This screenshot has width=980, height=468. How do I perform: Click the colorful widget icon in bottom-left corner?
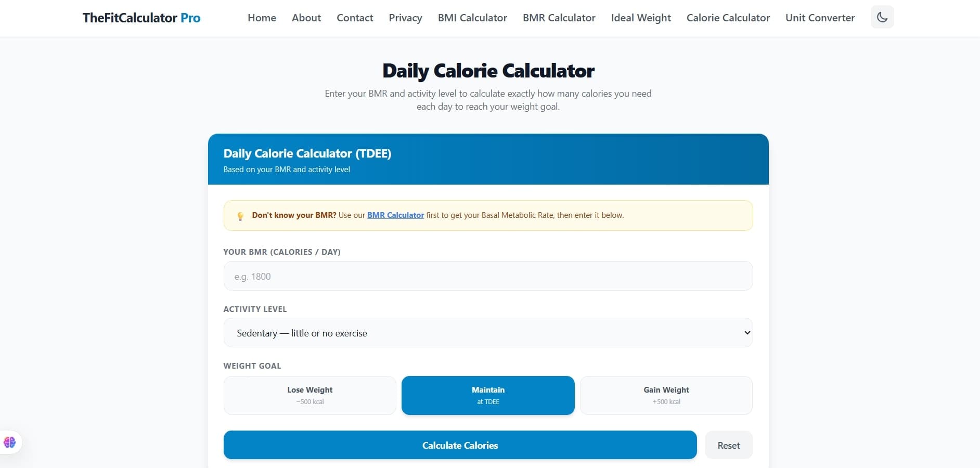[10, 442]
